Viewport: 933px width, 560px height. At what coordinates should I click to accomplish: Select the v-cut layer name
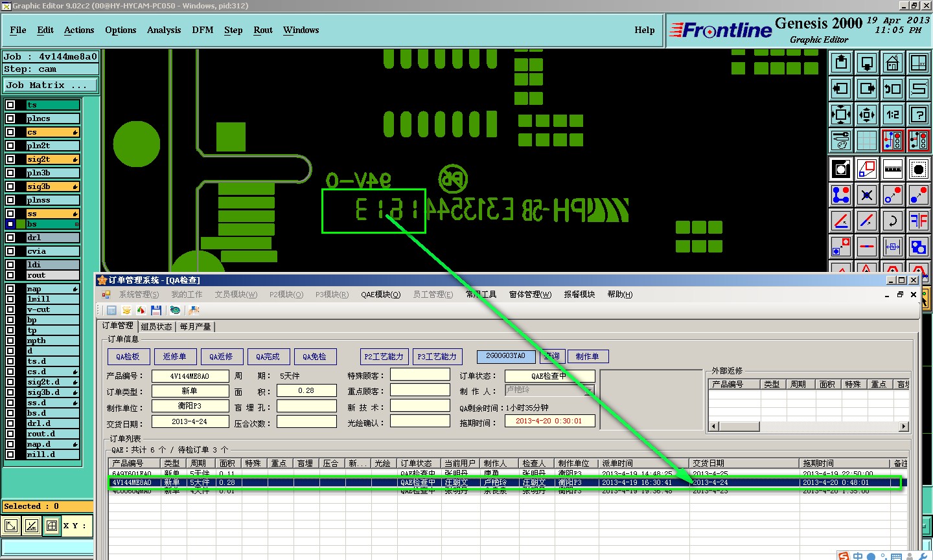coord(52,309)
